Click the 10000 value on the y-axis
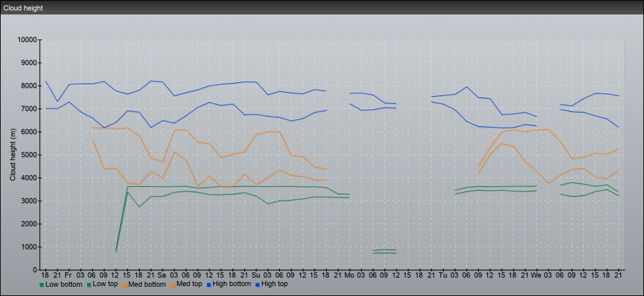The image size is (644, 296). point(27,40)
